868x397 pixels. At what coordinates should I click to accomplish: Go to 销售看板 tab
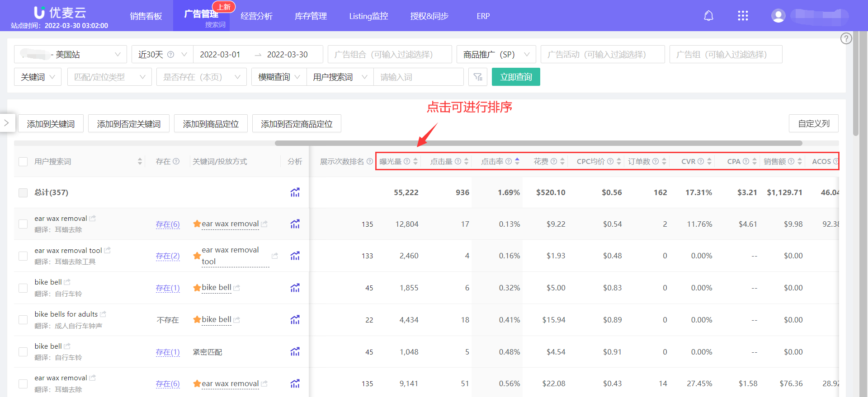pyautogui.click(x=146, y=16)
